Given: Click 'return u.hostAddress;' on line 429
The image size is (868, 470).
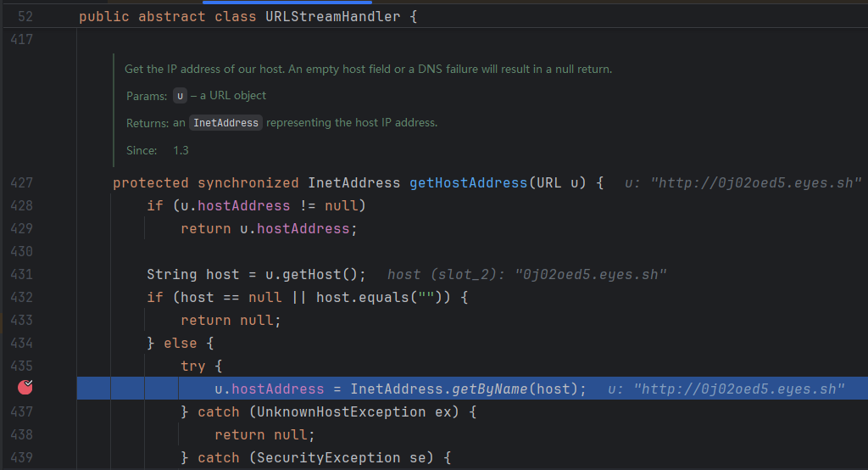Looking at the screenshot, I should tap(269, 228).
